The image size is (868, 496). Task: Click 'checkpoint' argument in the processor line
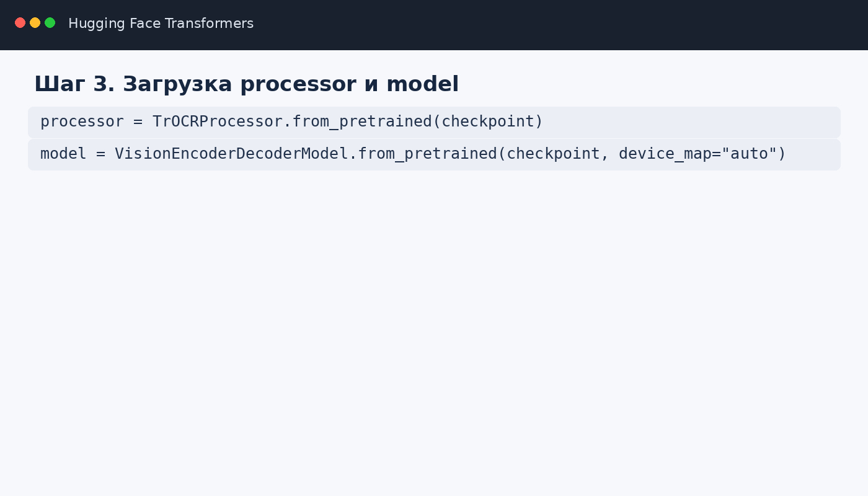[x=488, y=122]
